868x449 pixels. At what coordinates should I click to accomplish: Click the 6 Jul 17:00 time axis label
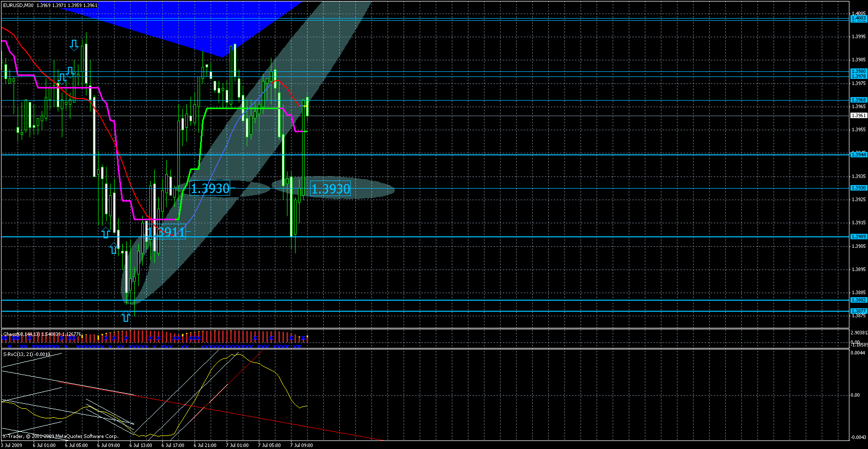tap(173, 445)
